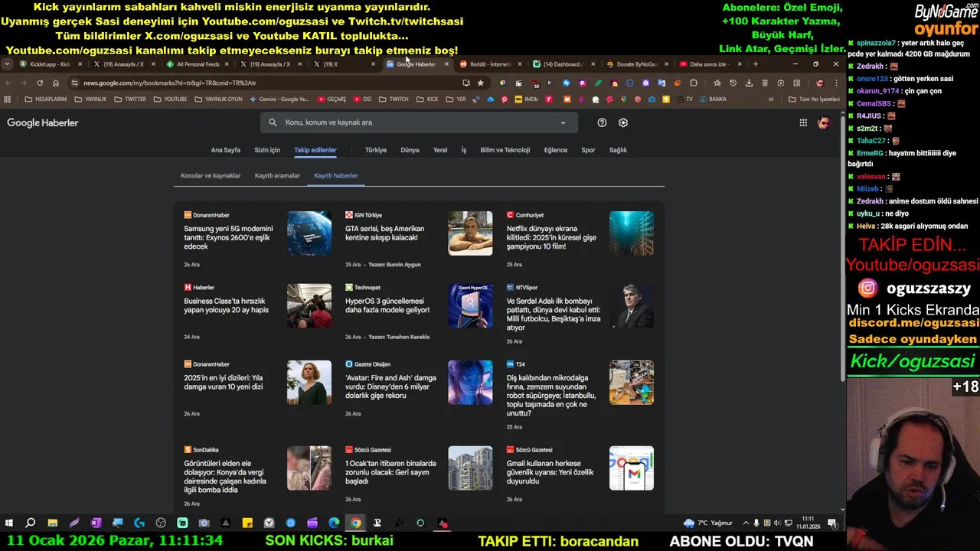Open the Kayıtlı aramalar tab

tap(277, 175)
